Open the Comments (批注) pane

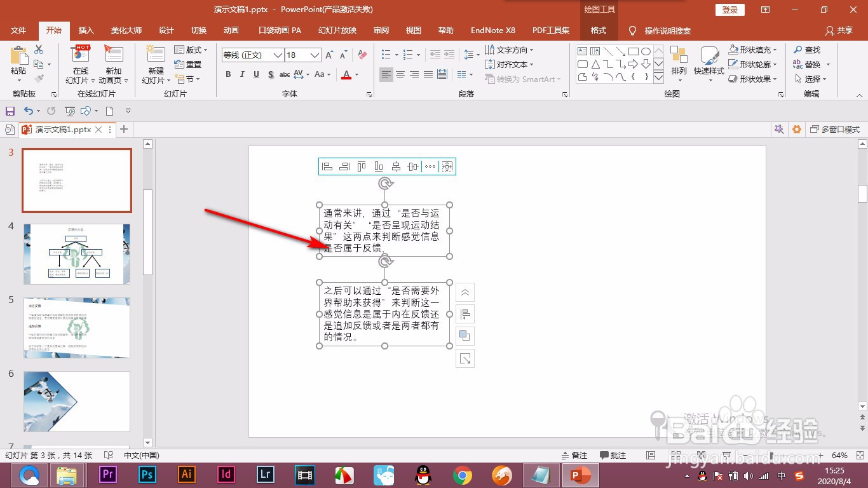[x=613, y=456]
